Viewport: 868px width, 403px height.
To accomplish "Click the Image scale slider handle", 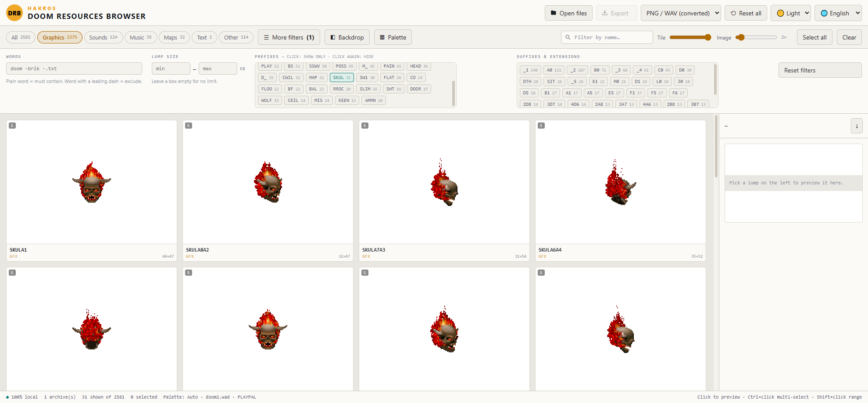I will [x=741, y=37].
